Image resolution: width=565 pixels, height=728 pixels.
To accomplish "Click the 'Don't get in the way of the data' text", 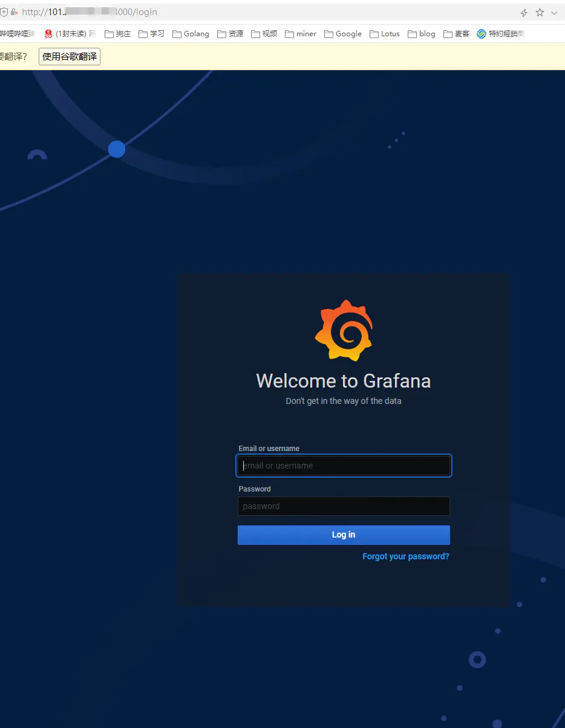I will [x=344, y=401].
